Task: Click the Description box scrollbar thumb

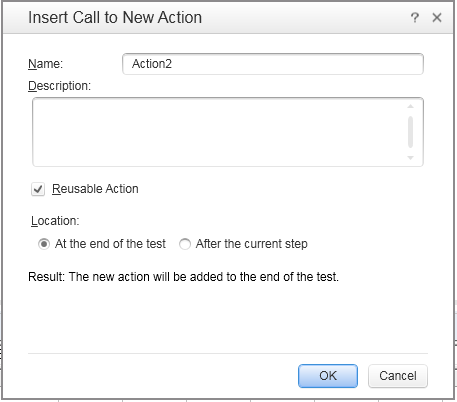Action: tap(411, 132)
